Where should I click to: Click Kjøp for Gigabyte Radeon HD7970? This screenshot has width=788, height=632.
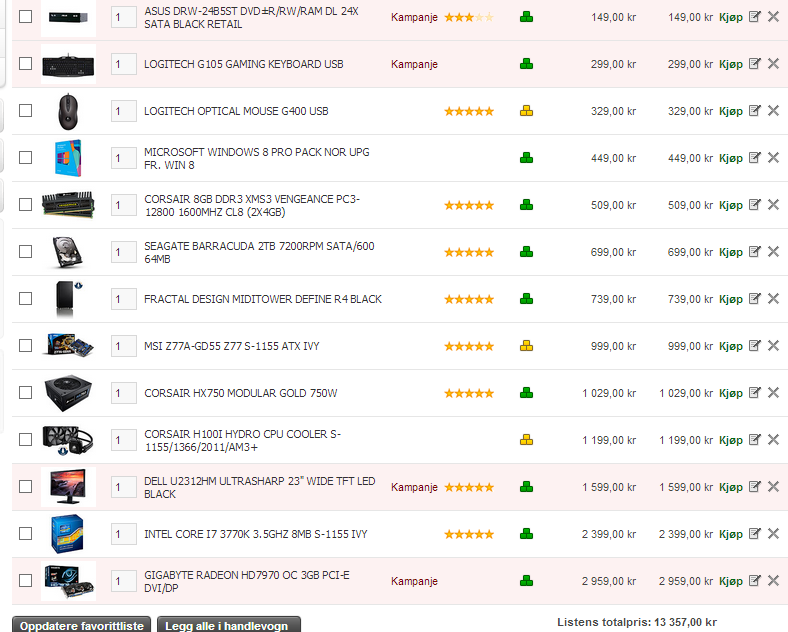(731, 581)
